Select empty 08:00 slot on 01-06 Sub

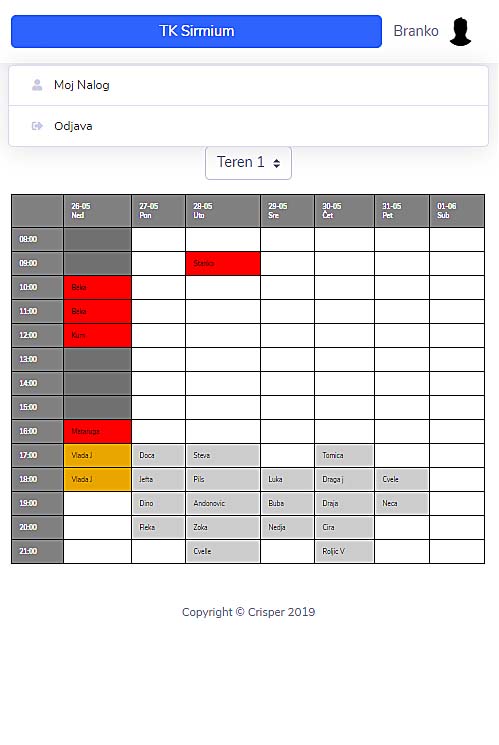(457, 239)
